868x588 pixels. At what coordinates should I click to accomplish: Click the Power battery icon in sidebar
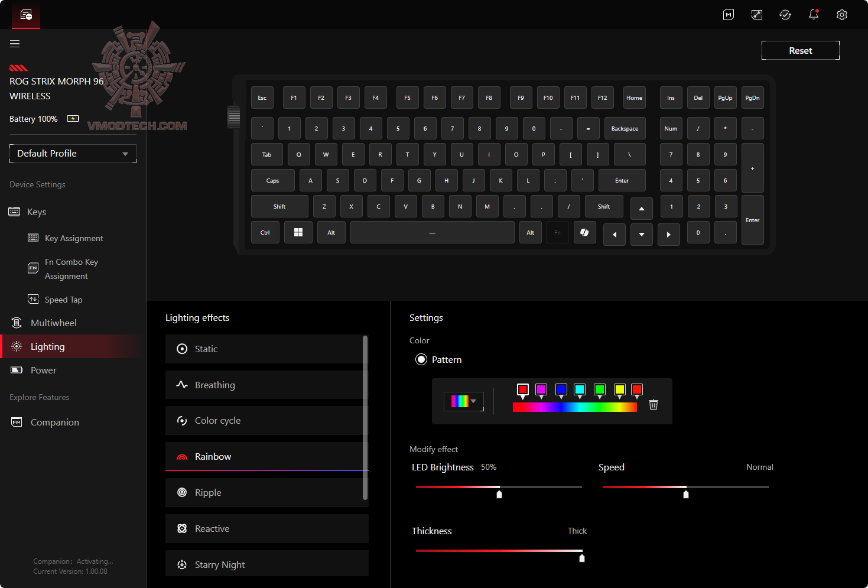point(17,370)
